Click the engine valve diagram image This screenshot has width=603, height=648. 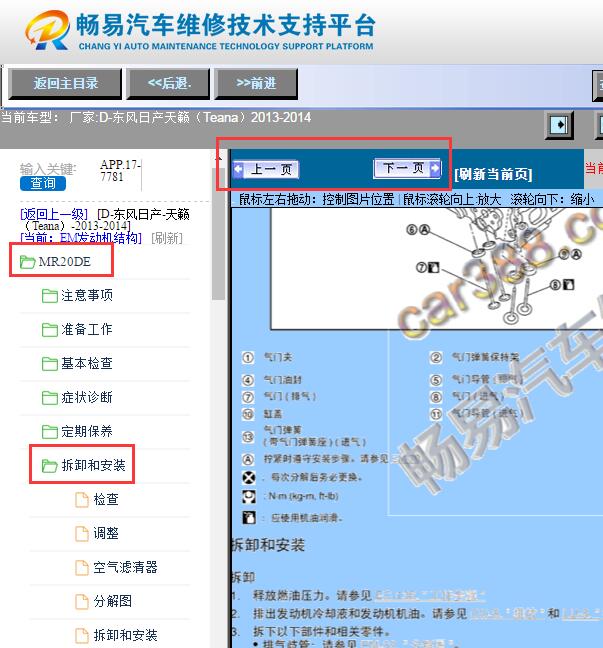tap(436, 269)
